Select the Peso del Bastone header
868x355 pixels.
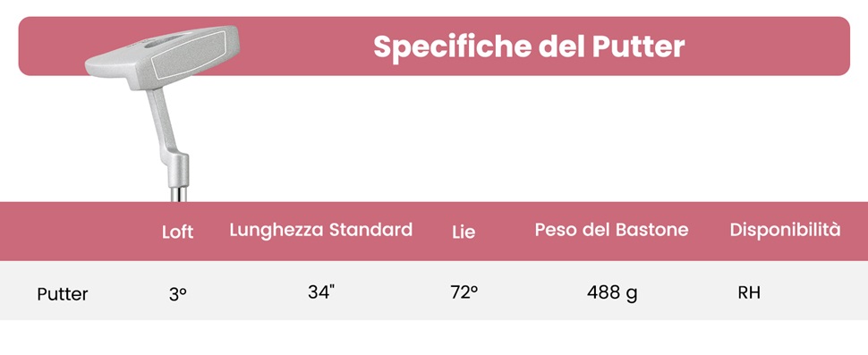[x=612, y=230]
